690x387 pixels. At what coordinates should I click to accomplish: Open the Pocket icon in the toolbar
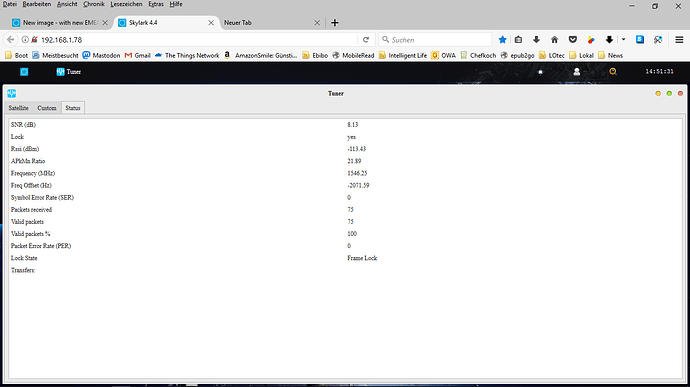tap(573, 40)
